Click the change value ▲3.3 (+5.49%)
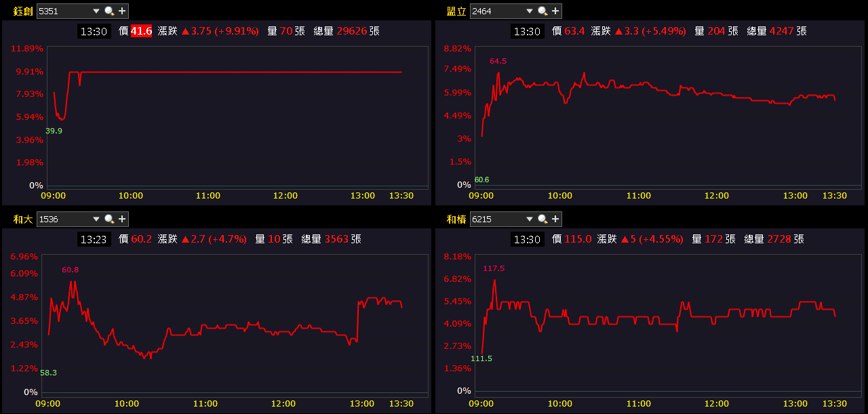The image size is (868, 414). click(x=650, y=31)
